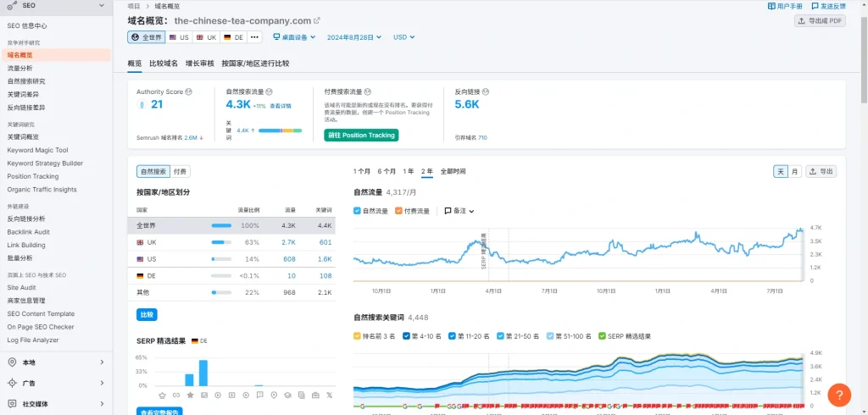Viewport: 868px width, 415px height.
Task: Switch to the 增长审核 tab
Action: 200,64
